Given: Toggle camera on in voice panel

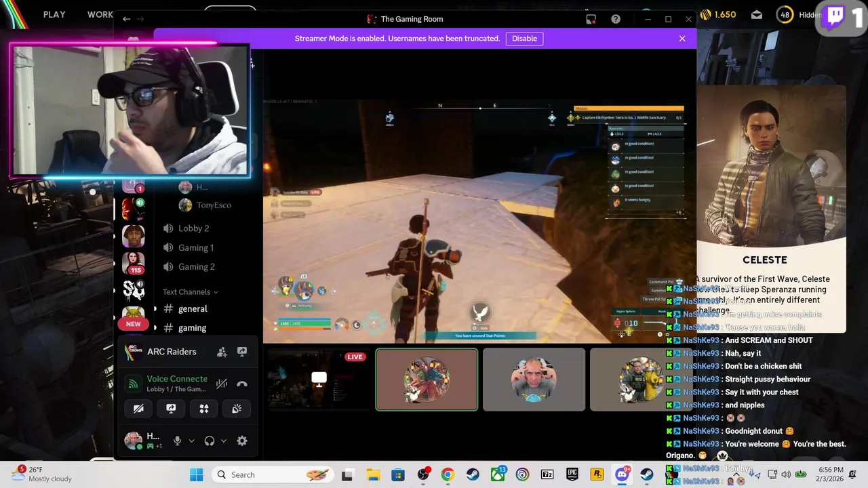Looking at the screenshot, I should pos(138,409).
